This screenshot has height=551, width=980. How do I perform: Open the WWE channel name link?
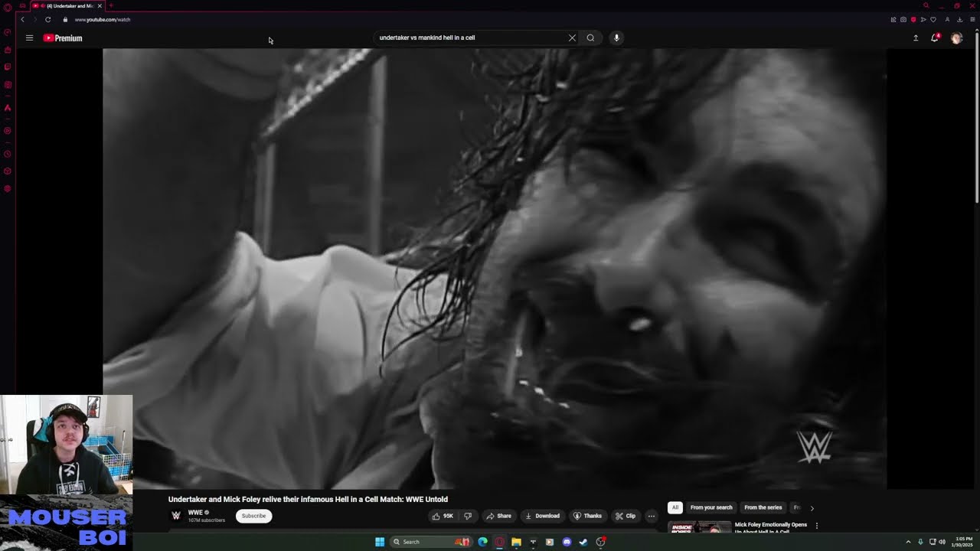pyautogui.click(x=195, y=513)
